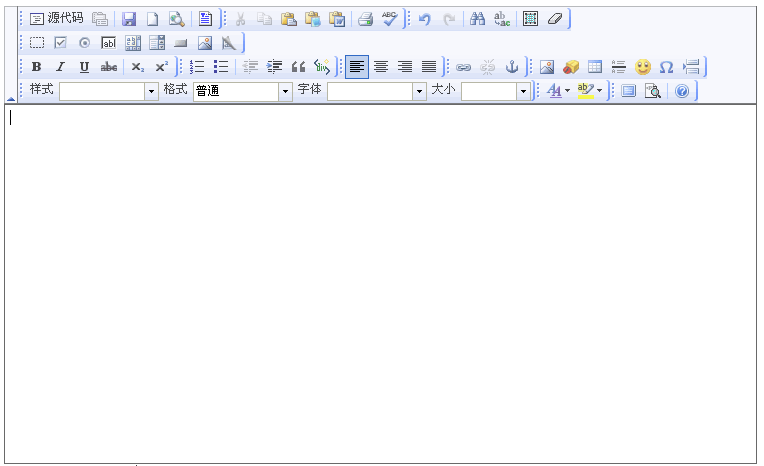This screenshot has width=764, height=466.
Task: Toggle blockquote formatting
Action: (298, 67)
